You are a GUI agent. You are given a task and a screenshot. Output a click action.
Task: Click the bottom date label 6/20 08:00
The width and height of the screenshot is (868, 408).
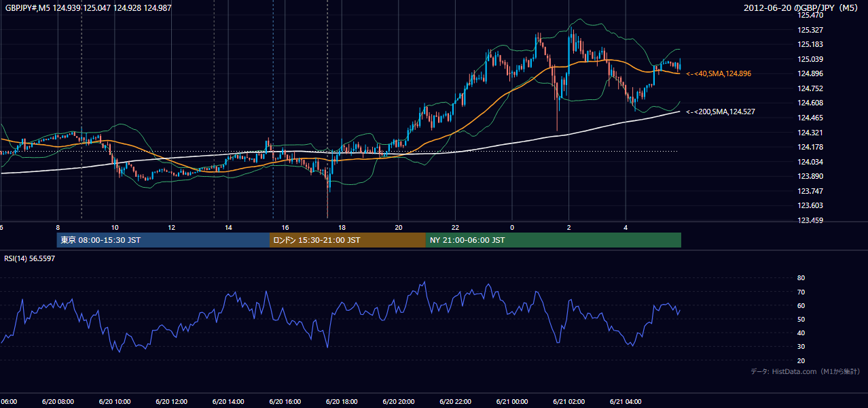[58, 402]
